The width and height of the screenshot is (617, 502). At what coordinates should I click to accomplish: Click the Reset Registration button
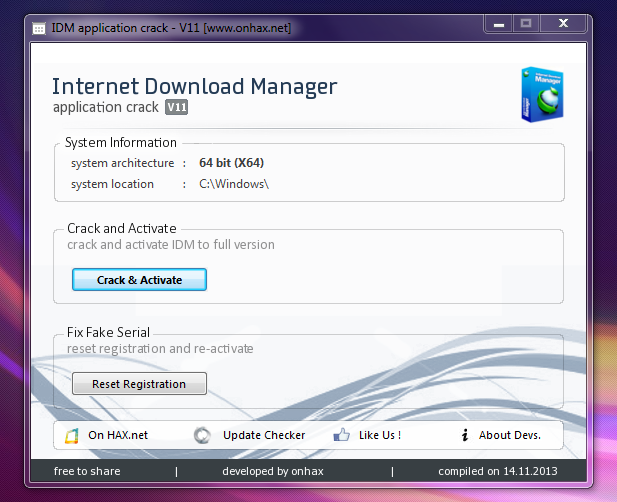[139, 384]
